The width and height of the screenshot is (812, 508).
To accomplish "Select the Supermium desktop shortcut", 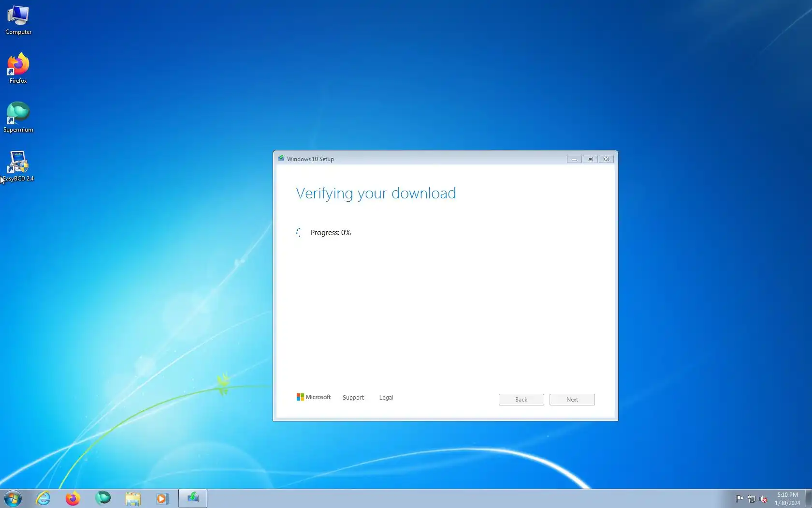I will pyautogui.click(x=18, y=117).
